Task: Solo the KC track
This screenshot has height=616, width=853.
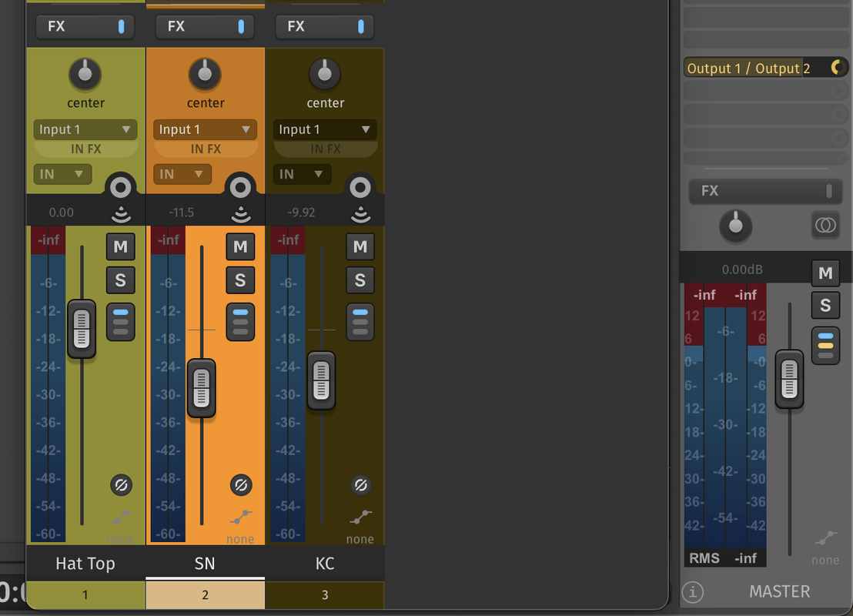Action: coord(360,280)
